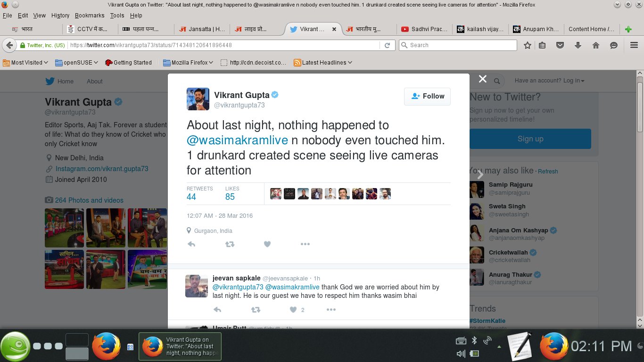The height and width of the screenshot is (362, 644).
Task: Open more options on jeevan sapkale's comment
Action: click(331, 310)
